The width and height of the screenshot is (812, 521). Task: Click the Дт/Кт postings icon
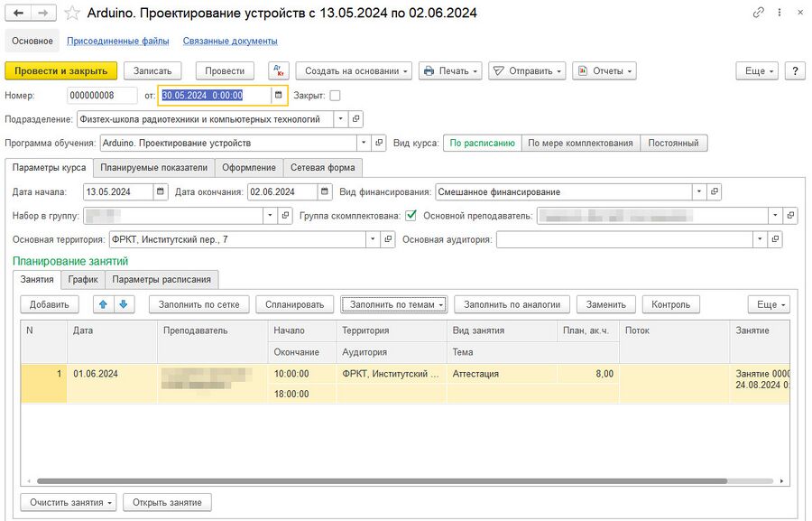279,71
